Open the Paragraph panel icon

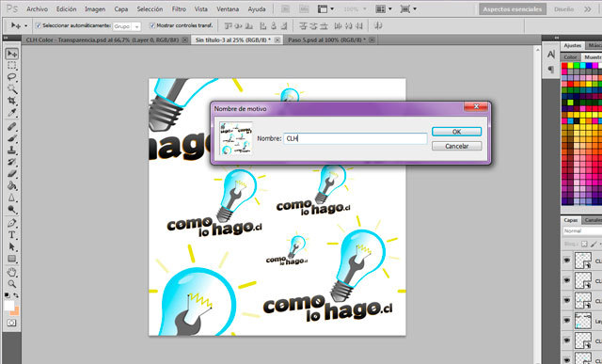pos(551,70)
